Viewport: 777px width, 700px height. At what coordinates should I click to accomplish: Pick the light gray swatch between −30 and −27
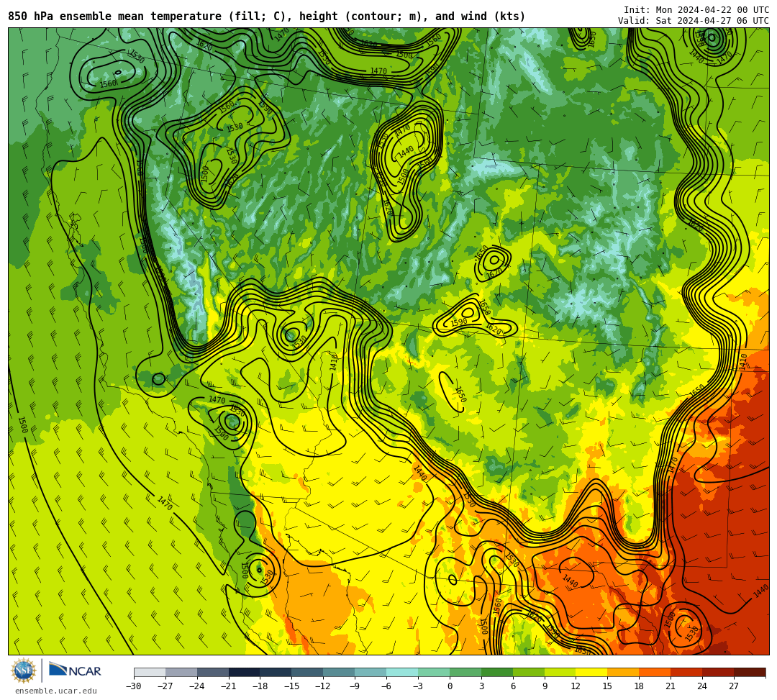pyautogui.click(x=150, y=672)
